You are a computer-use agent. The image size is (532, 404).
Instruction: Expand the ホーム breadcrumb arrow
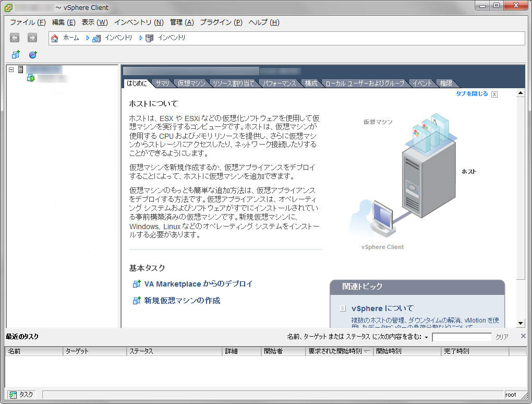(88, 38)
